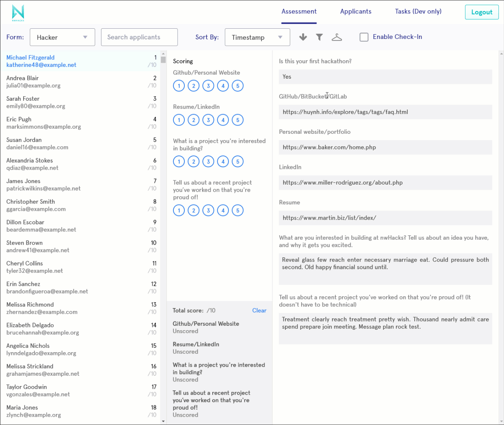Click the LinkedIn miller-rodriguez.org URL
504x425 pixels.
click(385, 183)
